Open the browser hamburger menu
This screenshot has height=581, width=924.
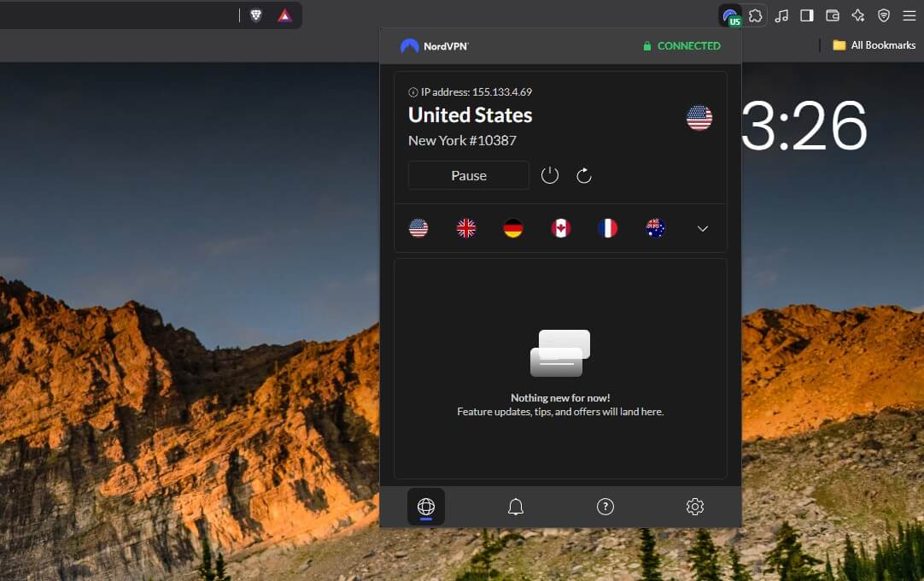908,15
